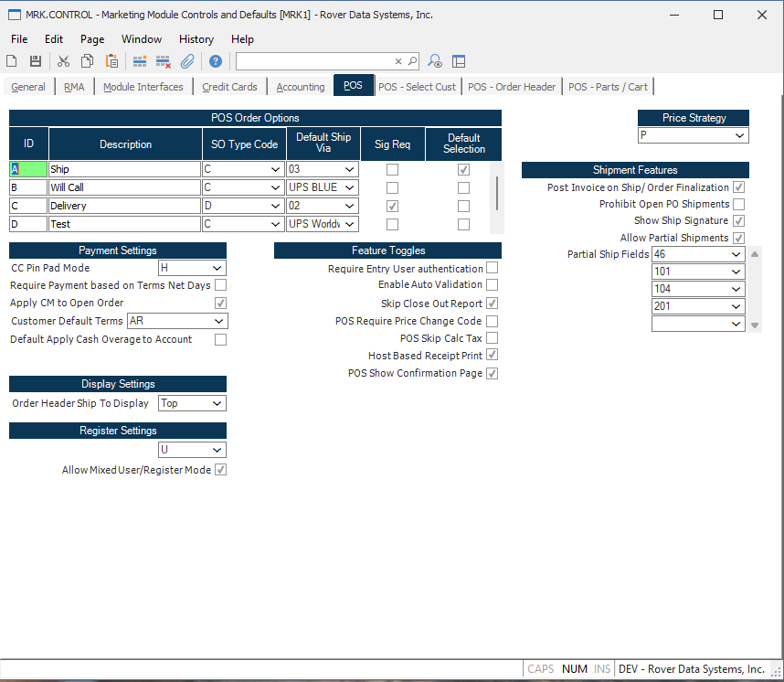784x682 pixels.
Task: Click the Paste clipboard icon
Action: pos(109,60)
